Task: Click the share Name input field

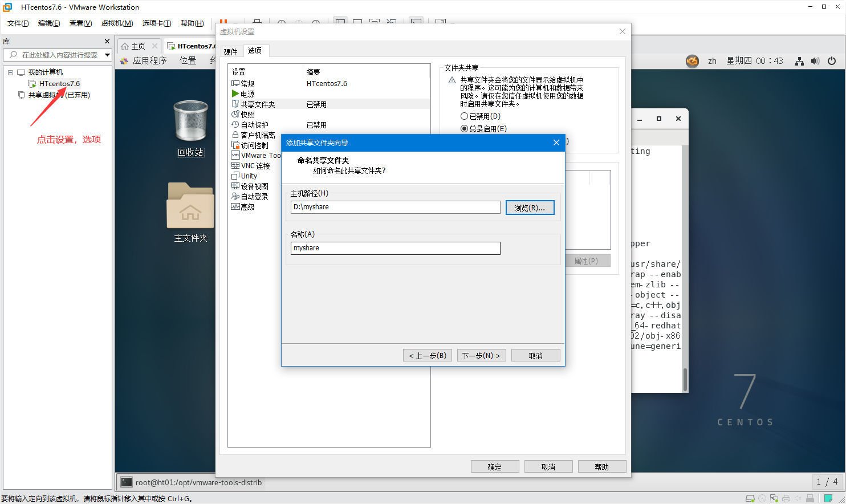Action: coord(395,248)
